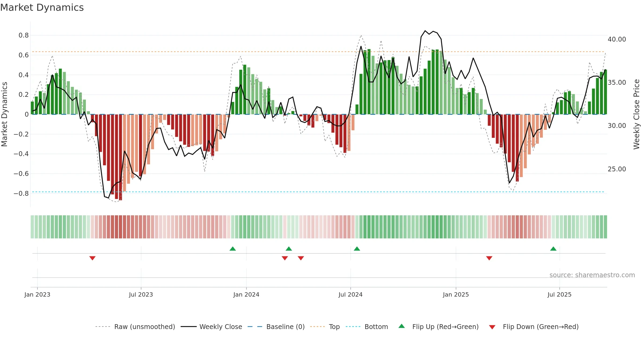
Task: Click the Weekly Close Price axis title
Action: pyautogui.click(x=636, y=114)
